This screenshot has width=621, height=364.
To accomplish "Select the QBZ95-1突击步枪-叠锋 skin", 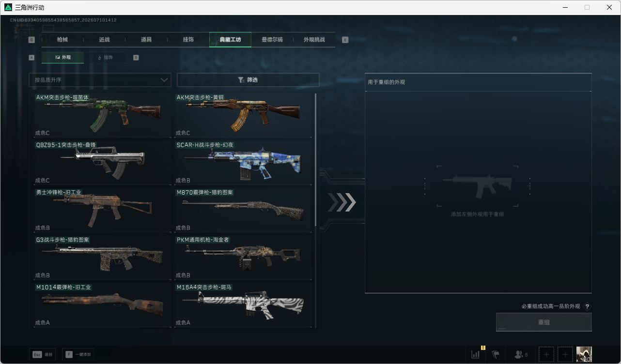I will point(102,163).
